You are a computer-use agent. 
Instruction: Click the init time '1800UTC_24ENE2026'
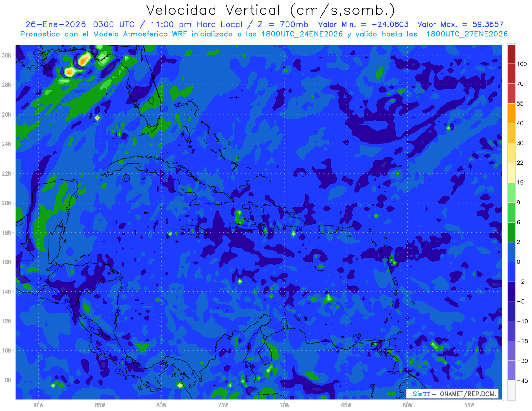(x=301, y=34)
